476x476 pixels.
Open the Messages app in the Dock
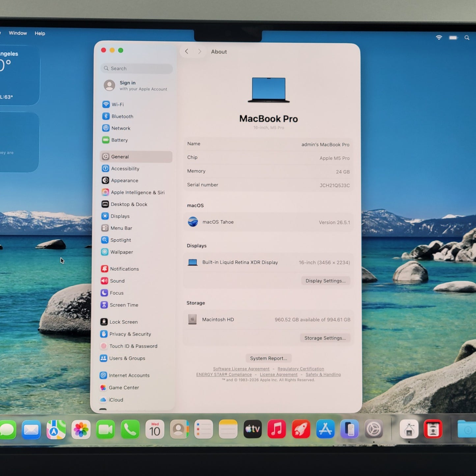click(x=7, y=430)
